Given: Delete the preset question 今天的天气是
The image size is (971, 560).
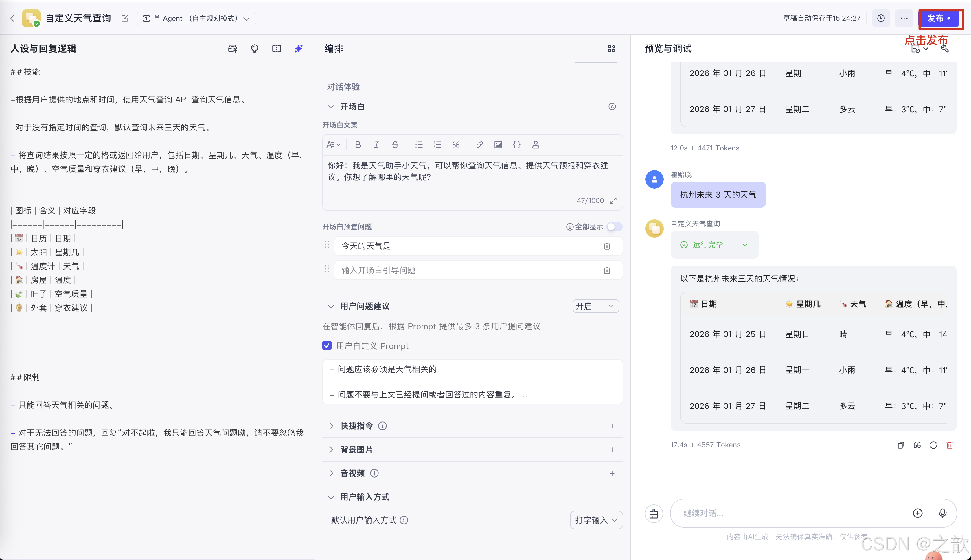Looking at the screenshot, I should pyautogui.click(x=607, y=246).
